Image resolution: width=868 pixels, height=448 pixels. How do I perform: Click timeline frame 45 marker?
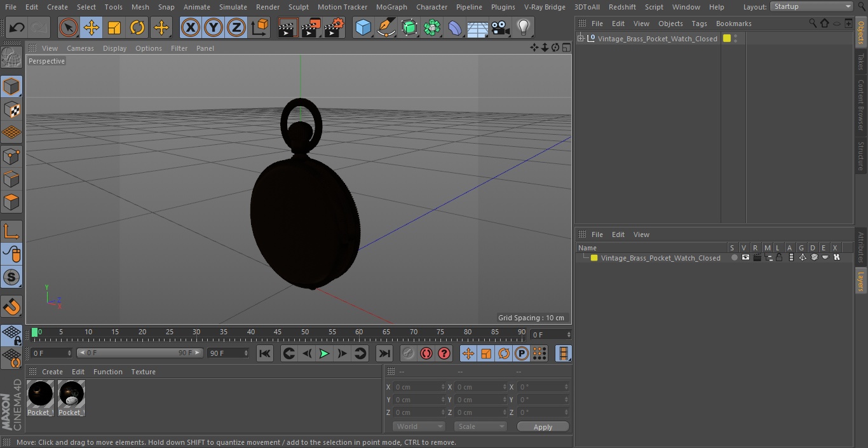coord(278,332)
